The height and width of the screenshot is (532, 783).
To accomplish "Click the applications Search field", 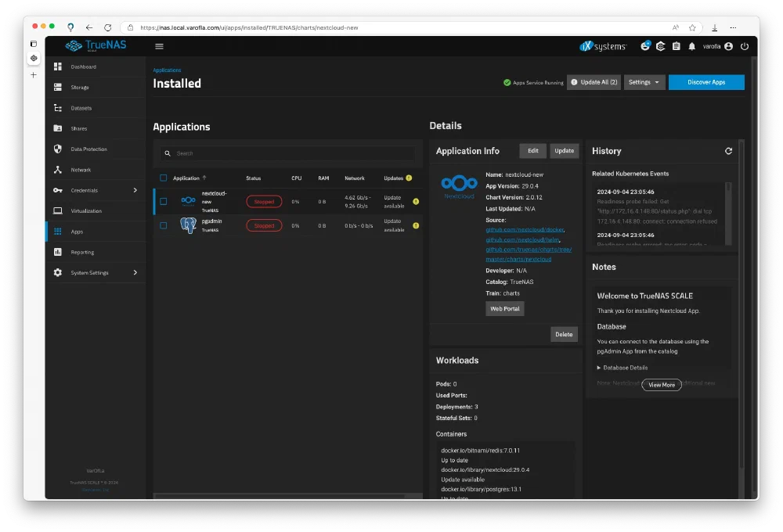I will coord(290,153).
